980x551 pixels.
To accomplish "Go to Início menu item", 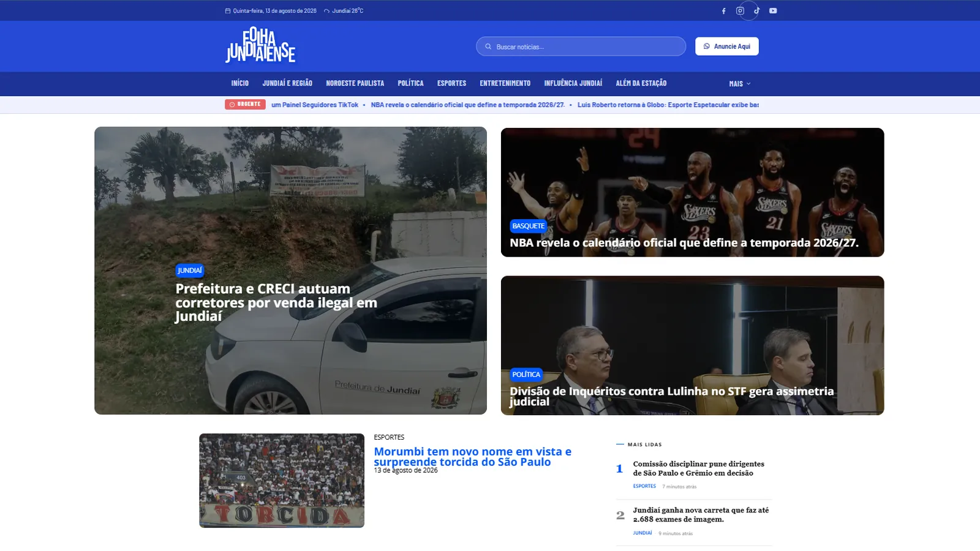I will tap(239, 83).
